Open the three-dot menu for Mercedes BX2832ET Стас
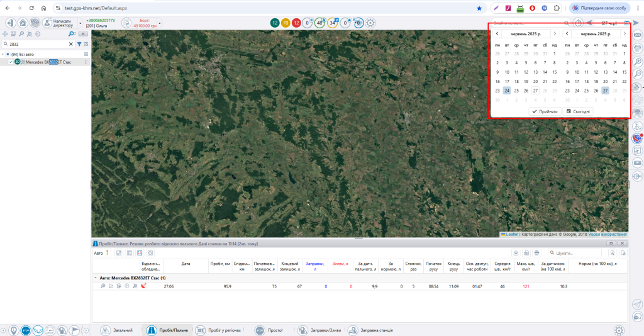644x336 pixels. click(x=86, y=62)
